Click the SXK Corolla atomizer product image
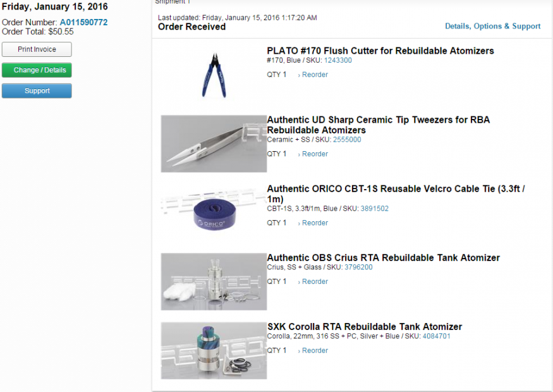The image size is (553, 392). tap(214, 350)
